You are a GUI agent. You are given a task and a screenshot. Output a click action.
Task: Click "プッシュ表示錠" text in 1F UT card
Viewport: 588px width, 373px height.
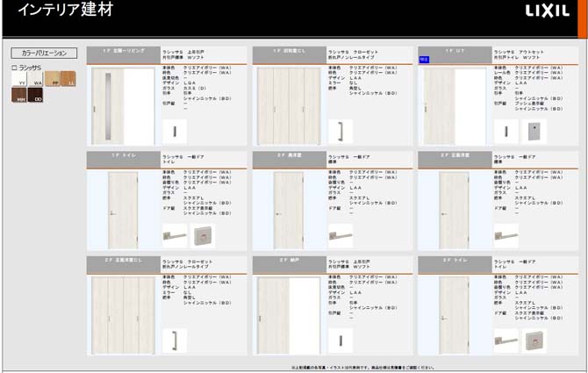click(529, 104)
